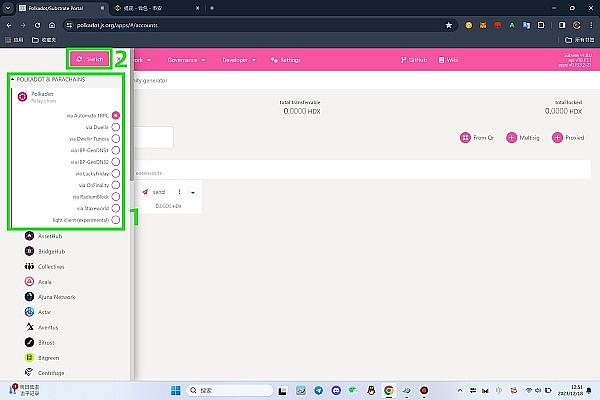Select the Centrifuge network icon

click(x=29, y=372)
